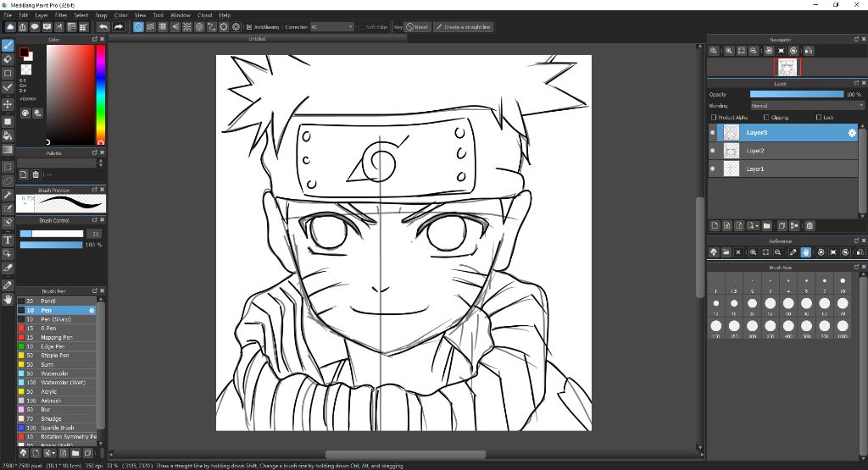This screenshot has height=470, width=868.
Task: Activate the Lasso selection tool
Action: point(8,180)
